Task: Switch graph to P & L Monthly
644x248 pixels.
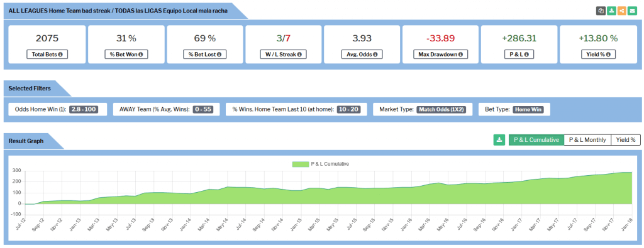Action: tap(587, 140)
